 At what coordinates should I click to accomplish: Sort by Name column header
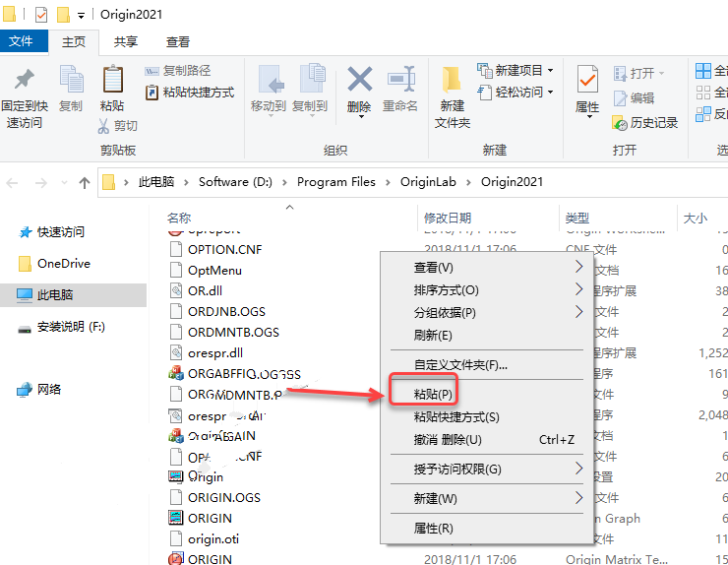click(x=179, y=218)
